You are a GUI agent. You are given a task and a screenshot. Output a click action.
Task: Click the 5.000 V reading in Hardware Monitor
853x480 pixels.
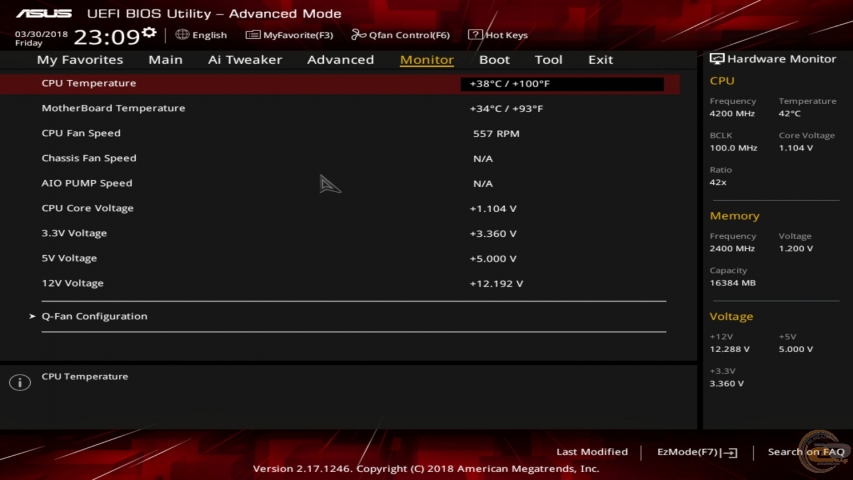point(796,349)
